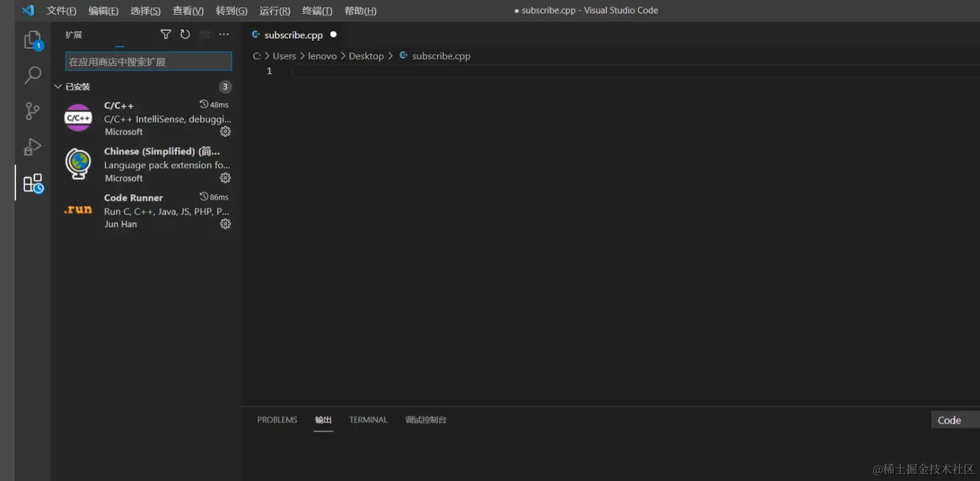Focus the 在应用商店中搜索扩展 search box
Screen dimensions: 980x481
pos(148,61)
